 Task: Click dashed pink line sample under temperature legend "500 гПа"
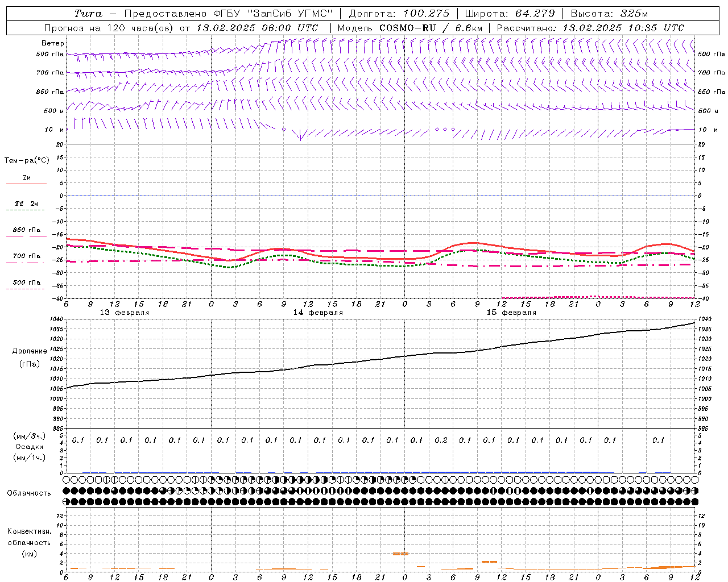coord(26,289)
